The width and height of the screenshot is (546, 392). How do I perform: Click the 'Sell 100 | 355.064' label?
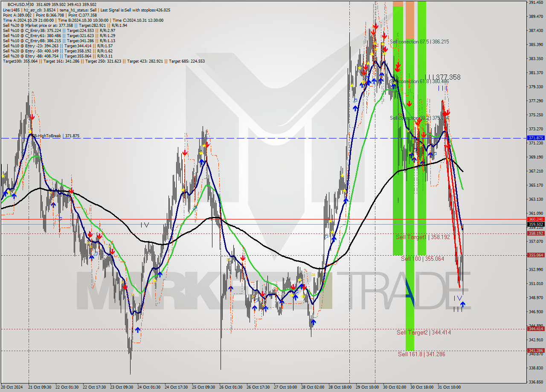(x=422, y=259)
